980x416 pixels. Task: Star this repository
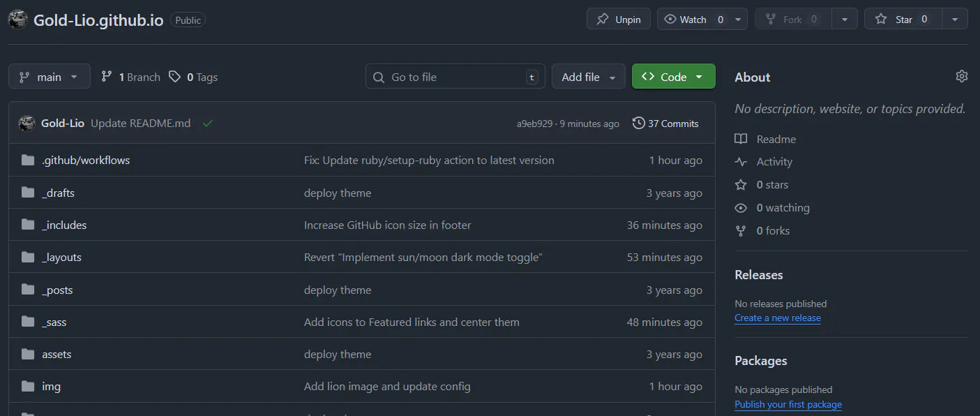pos(903,20)
